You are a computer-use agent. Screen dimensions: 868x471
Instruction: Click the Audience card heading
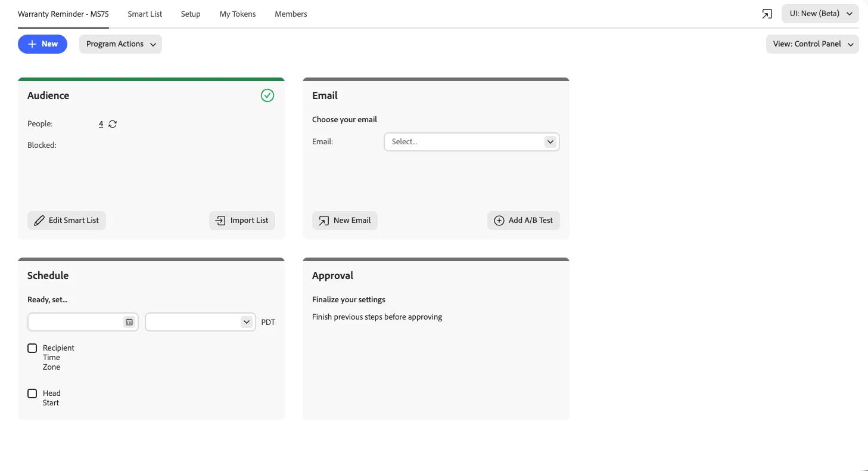tap(48, 95)
